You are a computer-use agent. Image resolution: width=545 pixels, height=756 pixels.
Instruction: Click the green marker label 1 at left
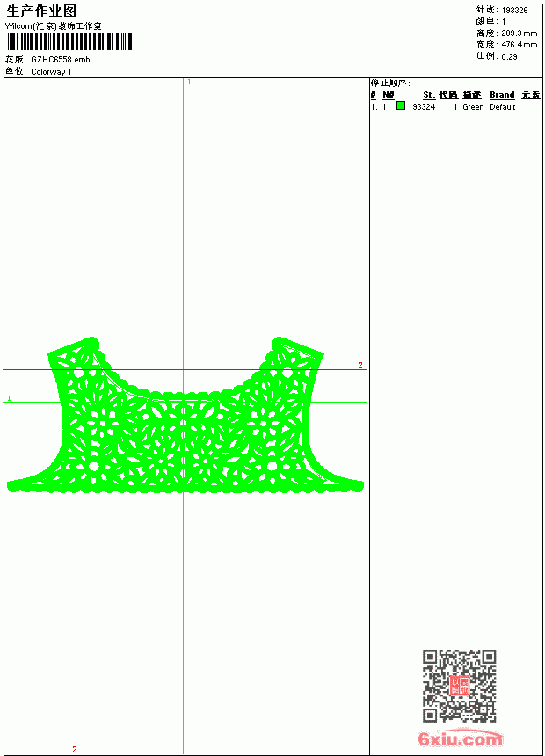point(9,398)
